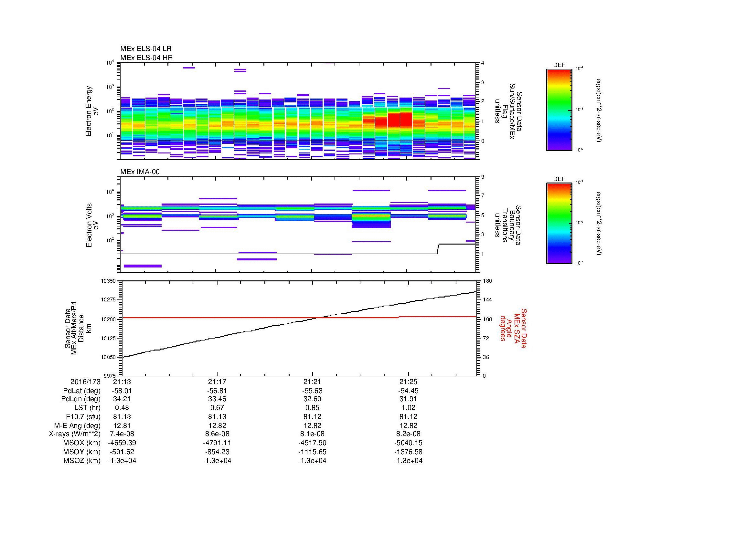The height and width of the screenshot is (534, 756).
Task: Click the SZA axis tick 144
Action: [487, 300]
